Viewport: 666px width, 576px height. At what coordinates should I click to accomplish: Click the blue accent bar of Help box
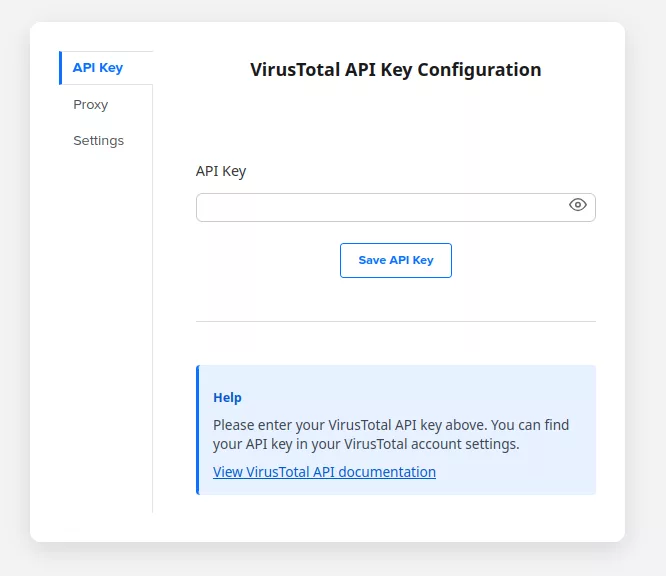(198, 430)
